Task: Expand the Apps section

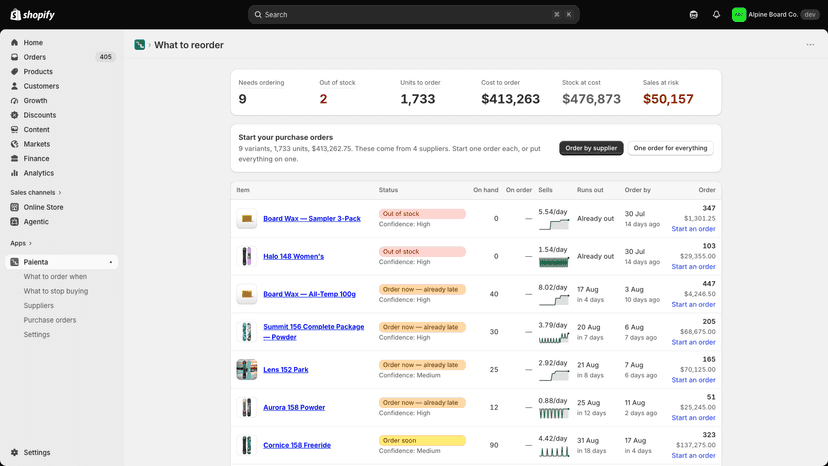Action: 21,243
